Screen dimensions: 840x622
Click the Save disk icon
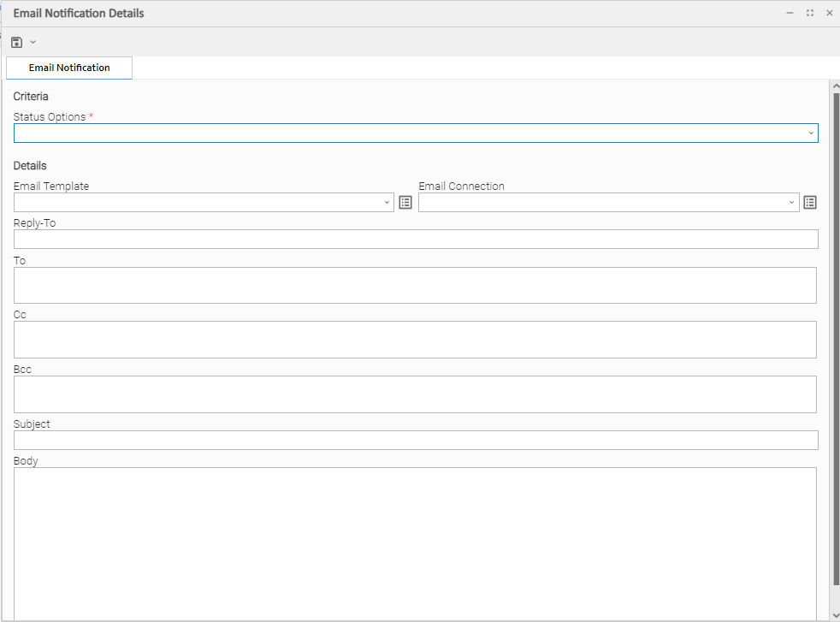[x=16, y=42]
